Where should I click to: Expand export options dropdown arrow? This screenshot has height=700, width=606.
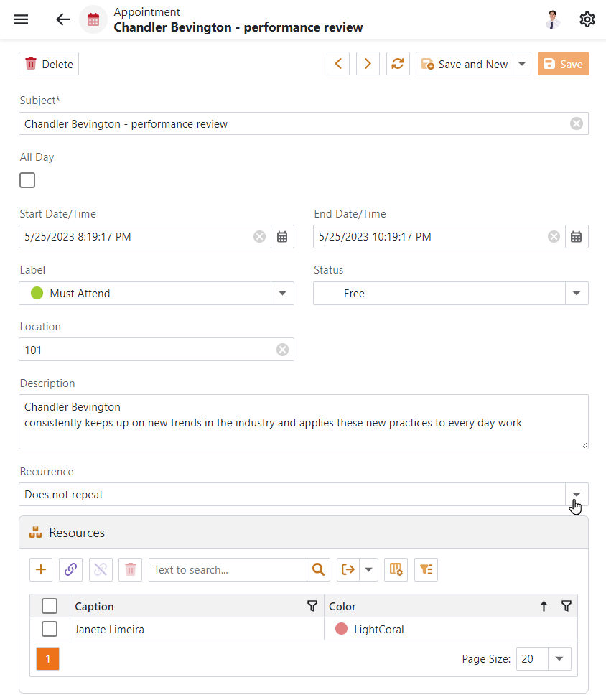pos(369,569)
